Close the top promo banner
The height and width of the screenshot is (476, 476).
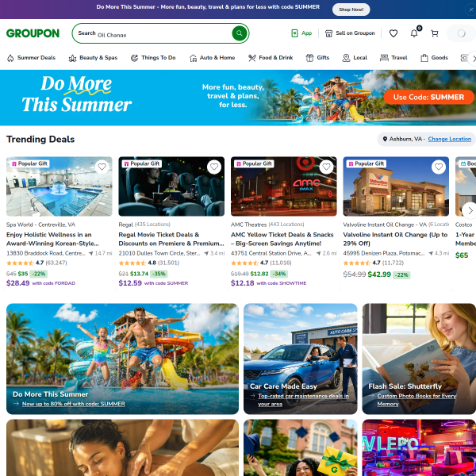470,10
